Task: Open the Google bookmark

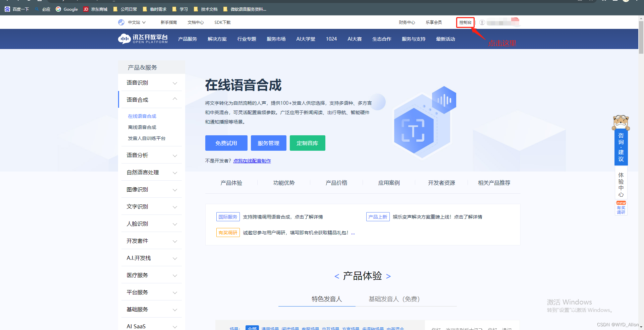Action: coord(67,9)
